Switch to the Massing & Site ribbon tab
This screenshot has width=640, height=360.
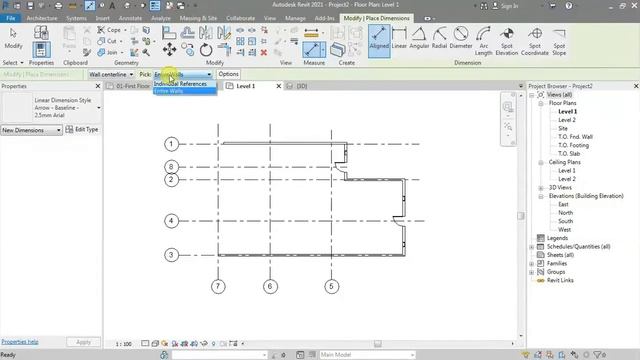pos(198,18)
